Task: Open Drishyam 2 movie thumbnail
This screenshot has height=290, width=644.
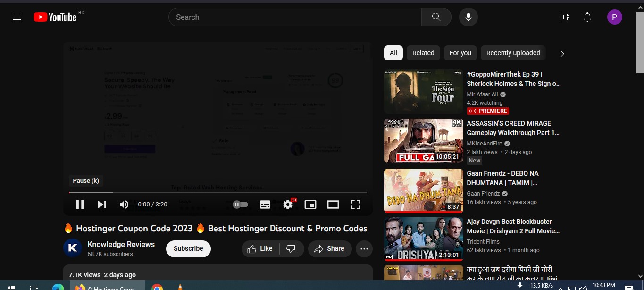Action: [x=424, y=239]
